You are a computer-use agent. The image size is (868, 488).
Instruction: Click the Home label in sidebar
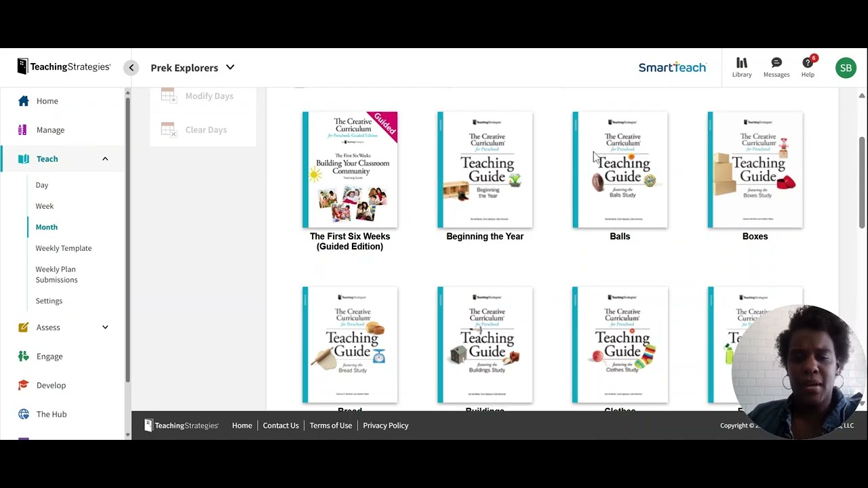pyautogui.click(x=47, y=101)
